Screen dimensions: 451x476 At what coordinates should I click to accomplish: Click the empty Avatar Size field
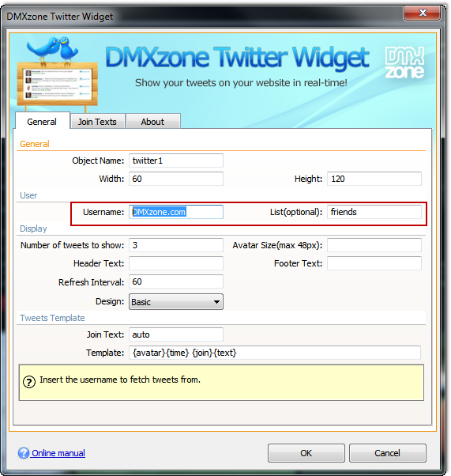[x=374, y=245]
